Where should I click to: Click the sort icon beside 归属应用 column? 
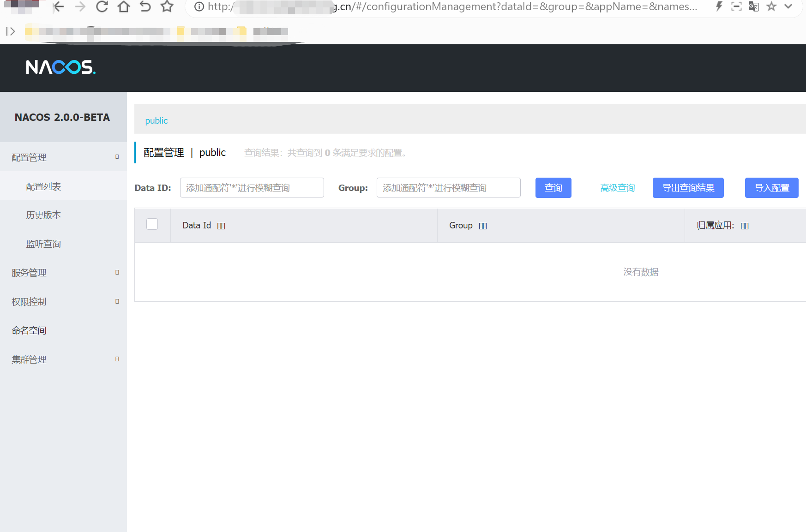(745, 226)
